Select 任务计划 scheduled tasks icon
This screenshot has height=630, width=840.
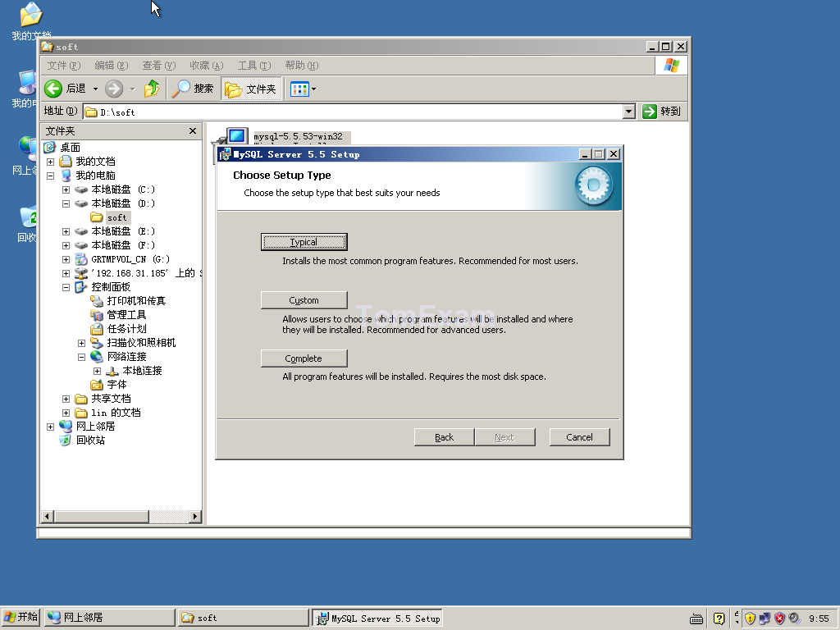tap(97, 329)
